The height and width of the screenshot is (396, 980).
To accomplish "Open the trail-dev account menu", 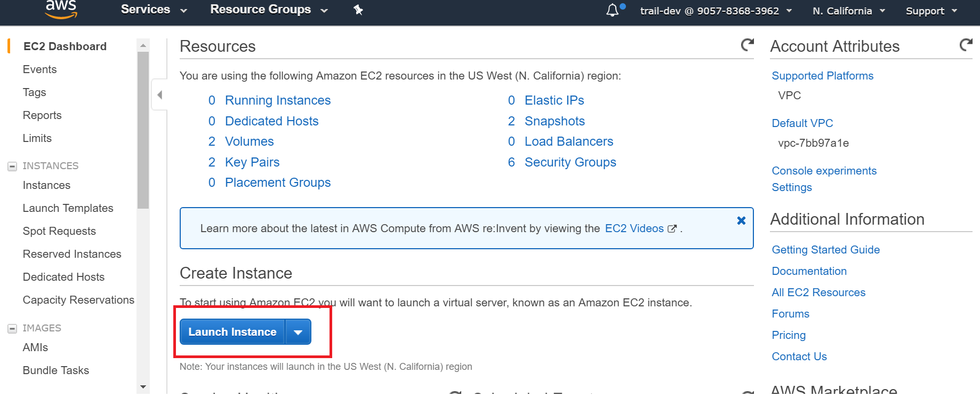I will [716, 11].
